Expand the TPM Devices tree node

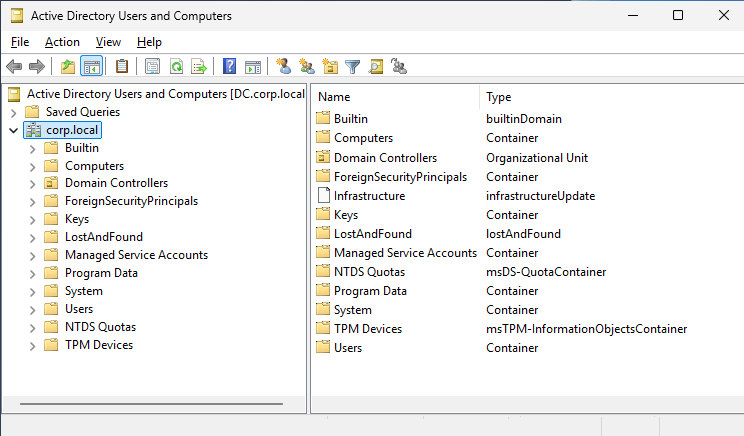[32, 346]
